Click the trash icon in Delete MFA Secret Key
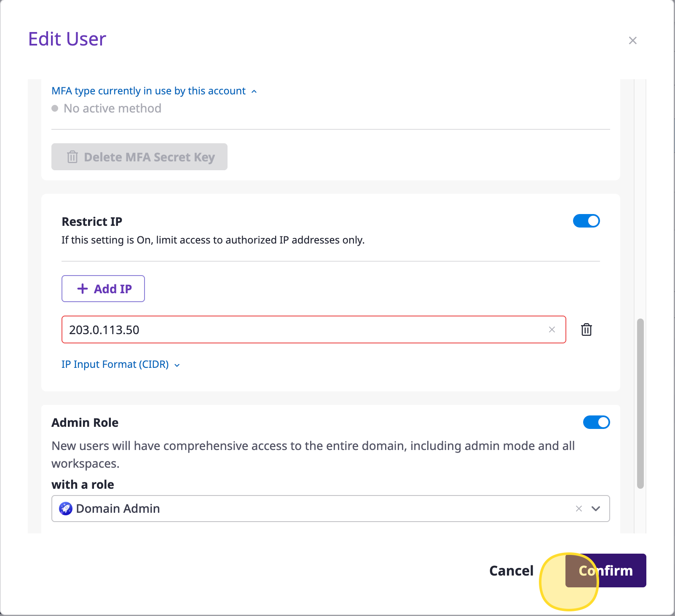 [x=72, y=157]
